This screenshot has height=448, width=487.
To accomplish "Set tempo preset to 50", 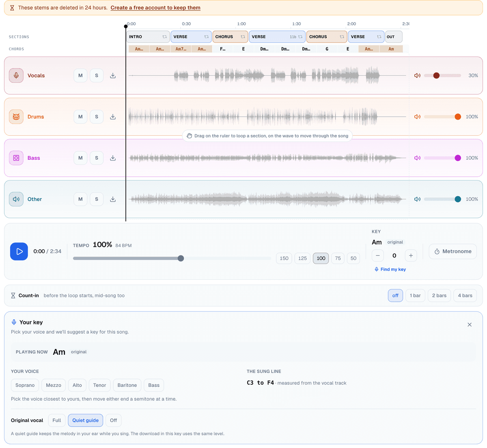I will [353, 258].
